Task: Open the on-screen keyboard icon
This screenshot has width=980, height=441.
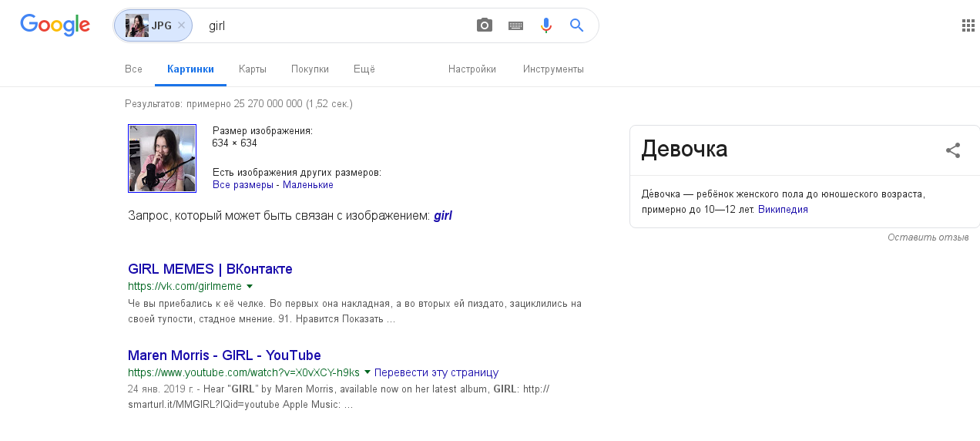Action: click(x=515, y=25)
